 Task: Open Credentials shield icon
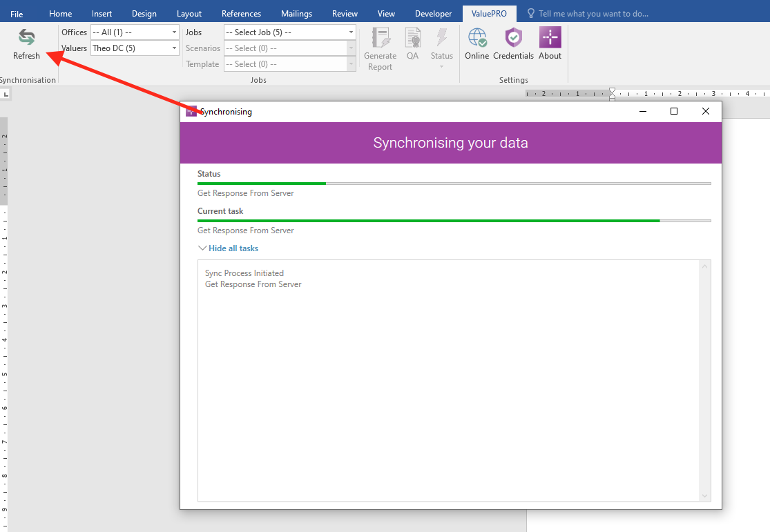tap(513, 38)
